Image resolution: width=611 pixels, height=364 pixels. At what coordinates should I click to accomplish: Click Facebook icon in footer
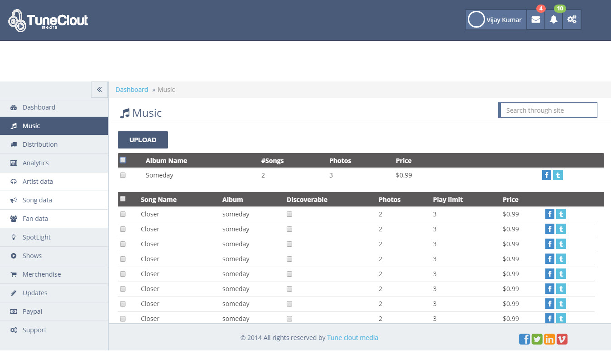pyautogui.click(x=524, y=339)
